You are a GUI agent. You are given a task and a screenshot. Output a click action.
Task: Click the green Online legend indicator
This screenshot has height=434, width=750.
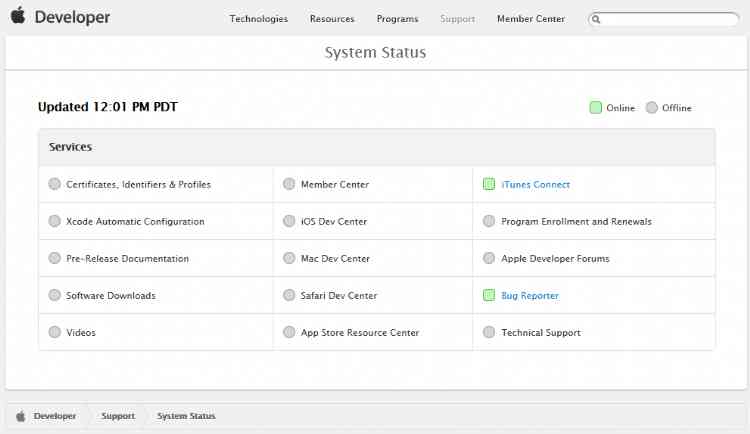[x=596, y=108]
